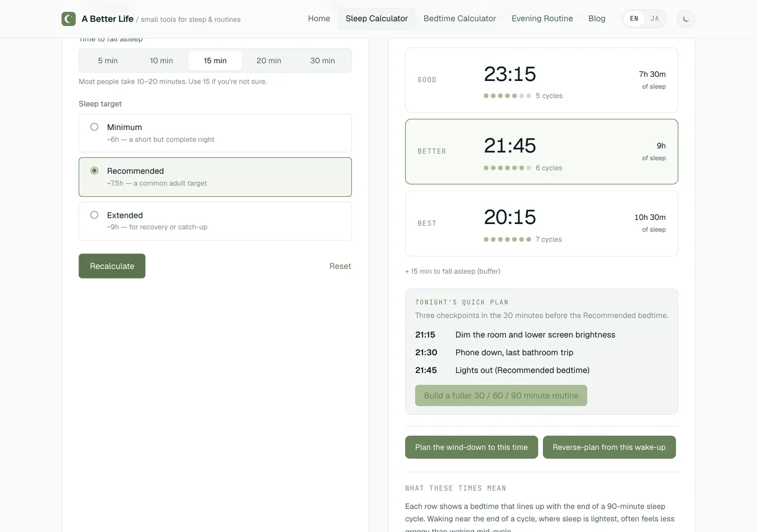Click the 21:15 checkpoint time
Viewport: 757px width, 532px height.
(x=425, y=335)
